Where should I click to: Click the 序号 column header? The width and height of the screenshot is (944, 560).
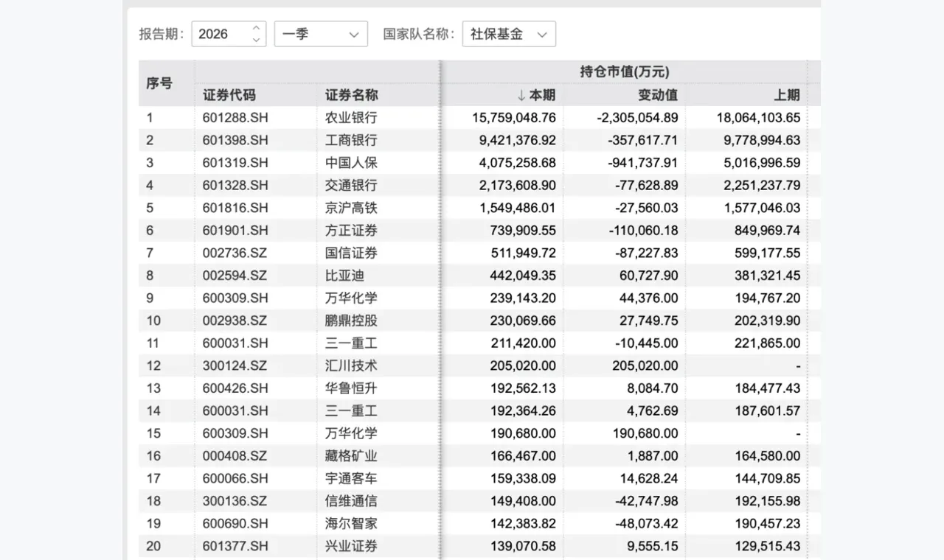point(159,83)
